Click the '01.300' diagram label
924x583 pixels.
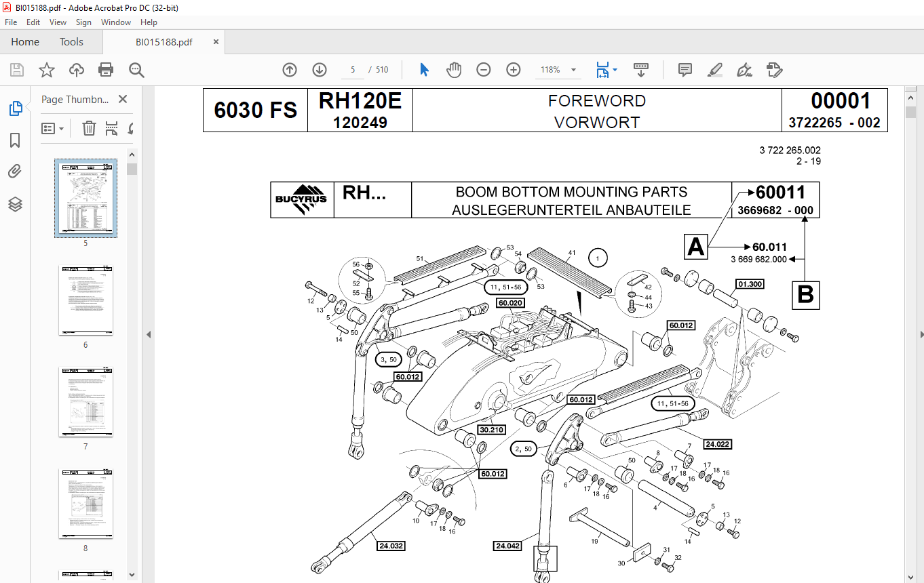(x=750, y=284)
